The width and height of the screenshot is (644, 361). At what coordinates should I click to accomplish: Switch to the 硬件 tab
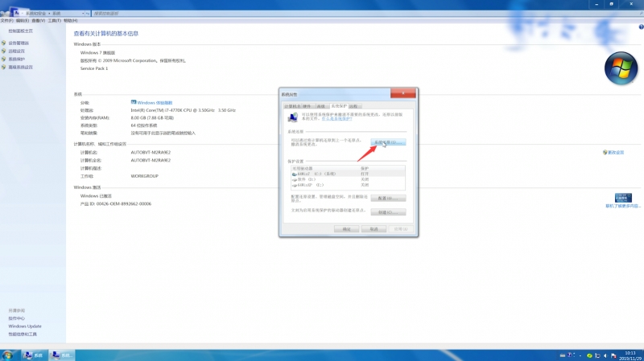coord(307,106)
